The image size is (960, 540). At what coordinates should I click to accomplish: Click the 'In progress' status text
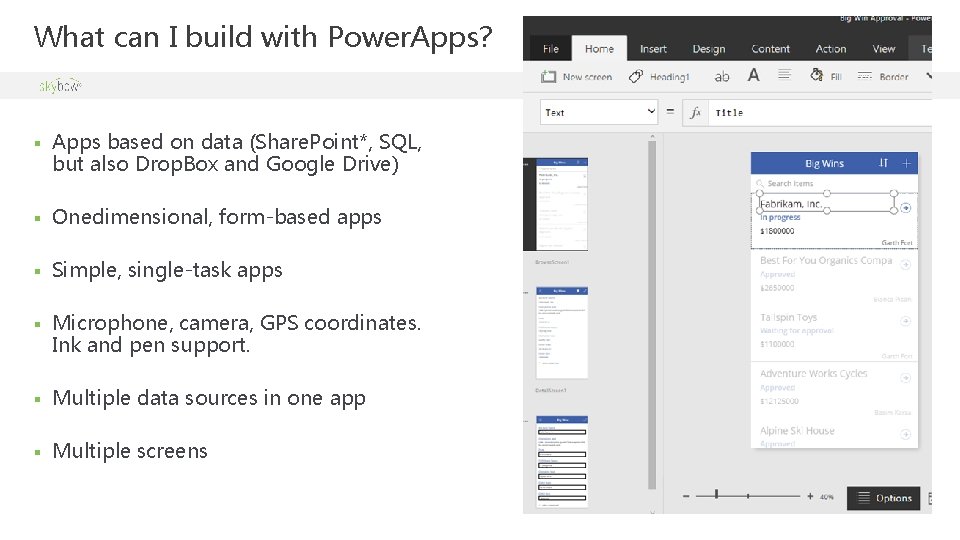click(x=780, y=217)
